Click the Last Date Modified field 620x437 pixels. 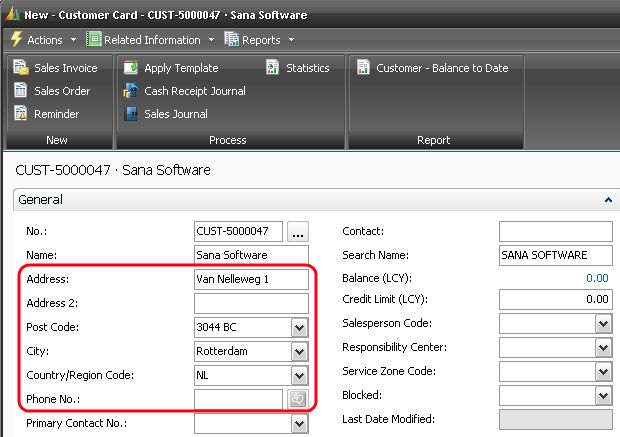point(556,420)
